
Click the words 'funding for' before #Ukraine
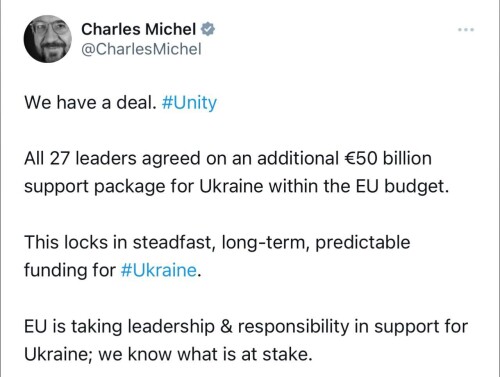click(x=70, y=270)
